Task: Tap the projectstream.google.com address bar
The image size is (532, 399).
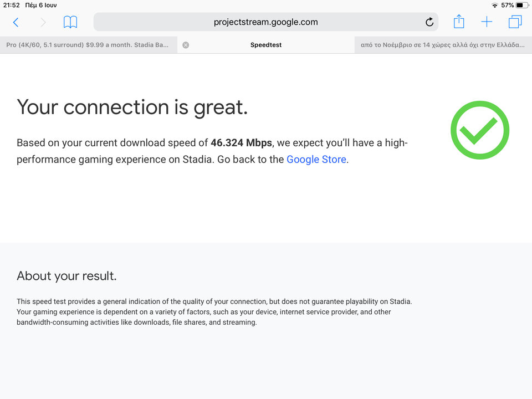Action: (x=265, y=22)
